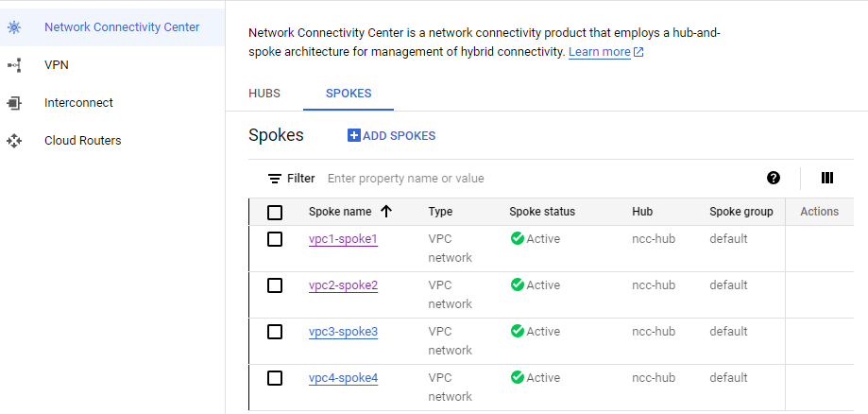Screen dimensions: 868x414
Task: Click the Filter list icon
Action: tap(275, 179)
